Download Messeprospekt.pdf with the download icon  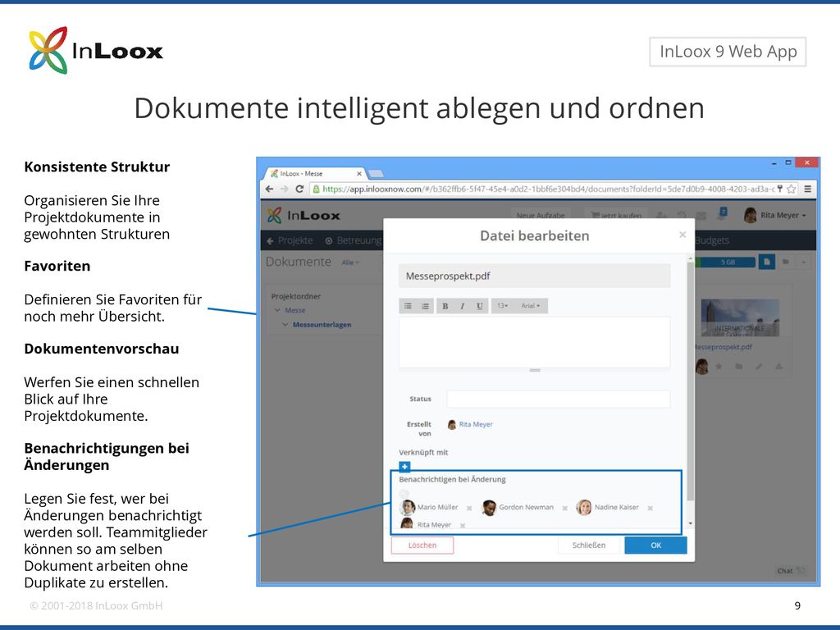point(778,367)
